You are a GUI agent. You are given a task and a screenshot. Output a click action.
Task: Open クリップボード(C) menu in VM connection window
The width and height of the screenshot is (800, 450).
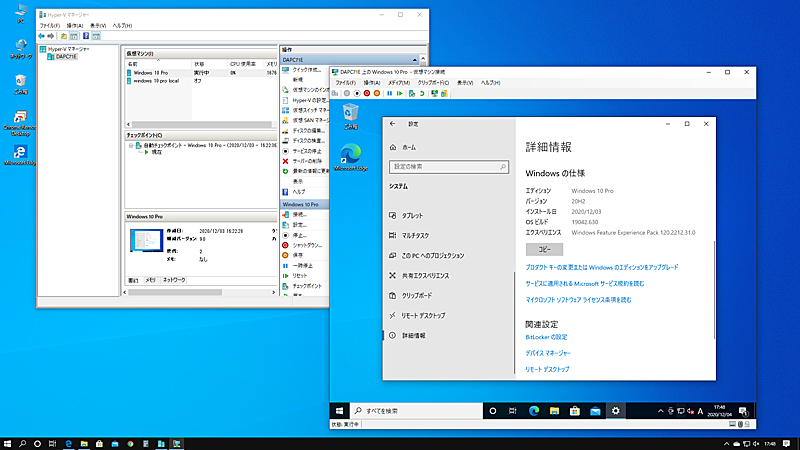coord(433,83)
